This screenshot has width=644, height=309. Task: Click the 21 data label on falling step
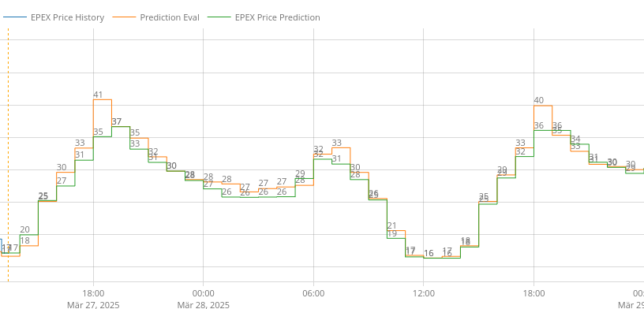tap(391, 225)
